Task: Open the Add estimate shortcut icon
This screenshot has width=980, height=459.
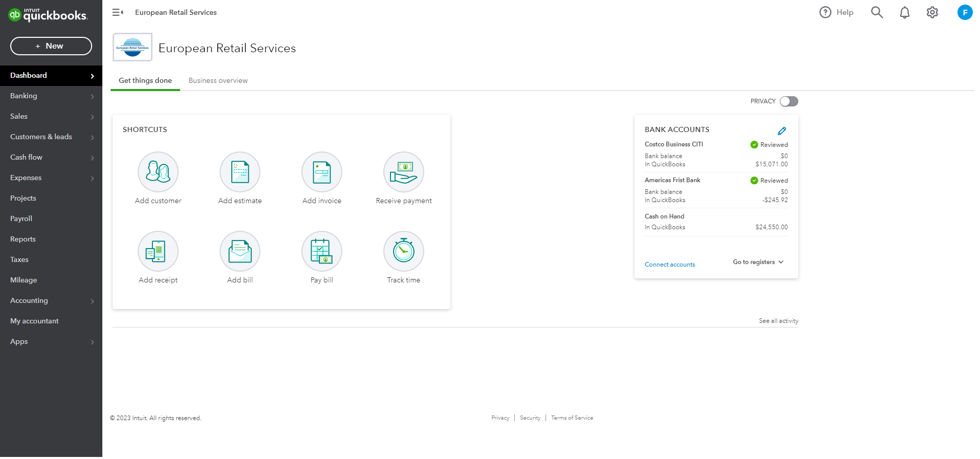Action: tap(240, 172)
